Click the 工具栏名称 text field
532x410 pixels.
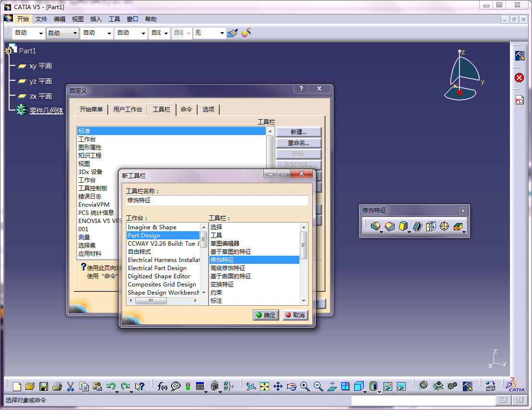(217, 200)
